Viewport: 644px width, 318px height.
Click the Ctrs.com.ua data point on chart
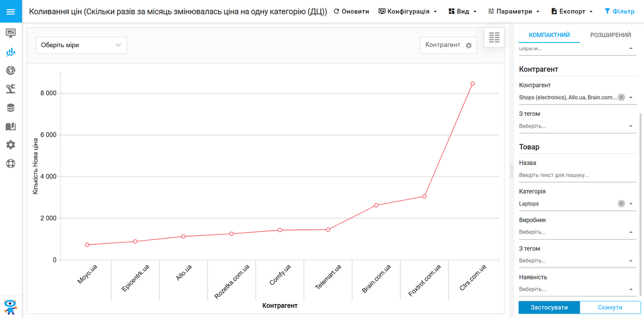tap(472, 84)
